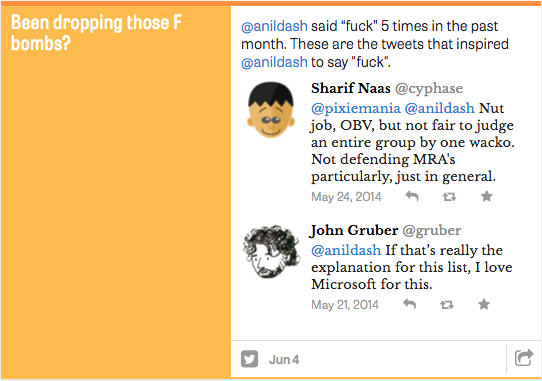Retweet the John Gruber tweet

(447, 305)
